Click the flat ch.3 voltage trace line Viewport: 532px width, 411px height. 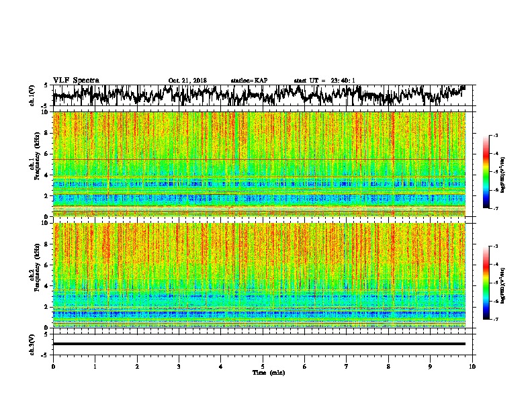point(259,344)
